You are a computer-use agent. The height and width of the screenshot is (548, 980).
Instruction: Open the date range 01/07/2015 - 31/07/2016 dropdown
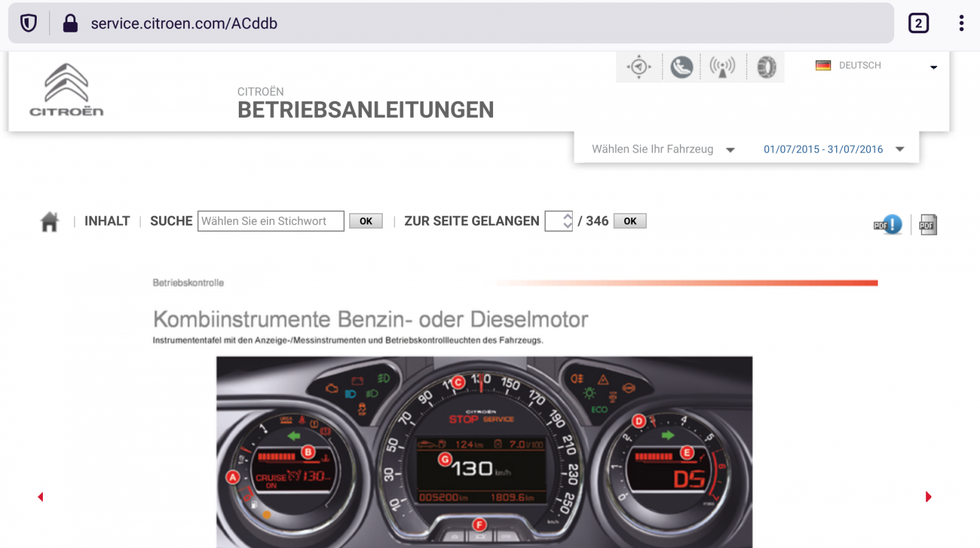[x=834, y=149]
